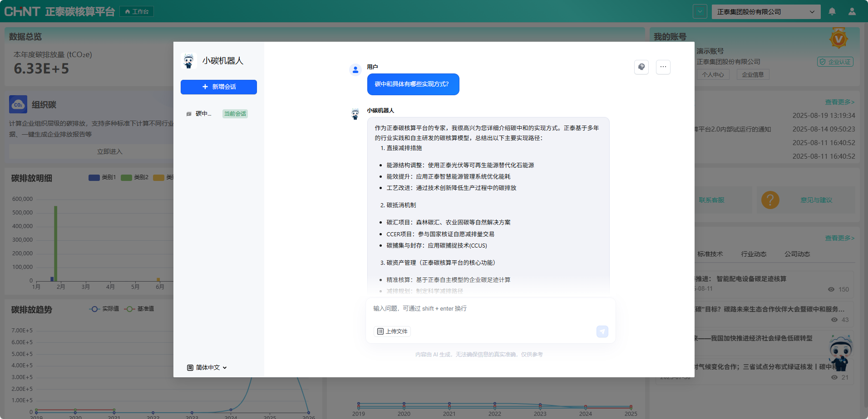Click the view-count eye icon beside 43
This screenshot has height=419, width=868.
coord(834,320)
